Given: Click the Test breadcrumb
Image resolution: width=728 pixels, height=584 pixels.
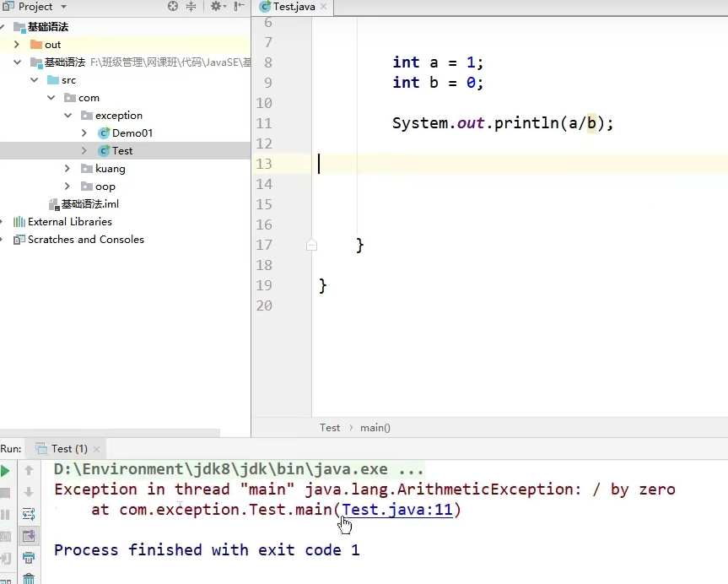Looking at the screenshot, I should [330, 428].
